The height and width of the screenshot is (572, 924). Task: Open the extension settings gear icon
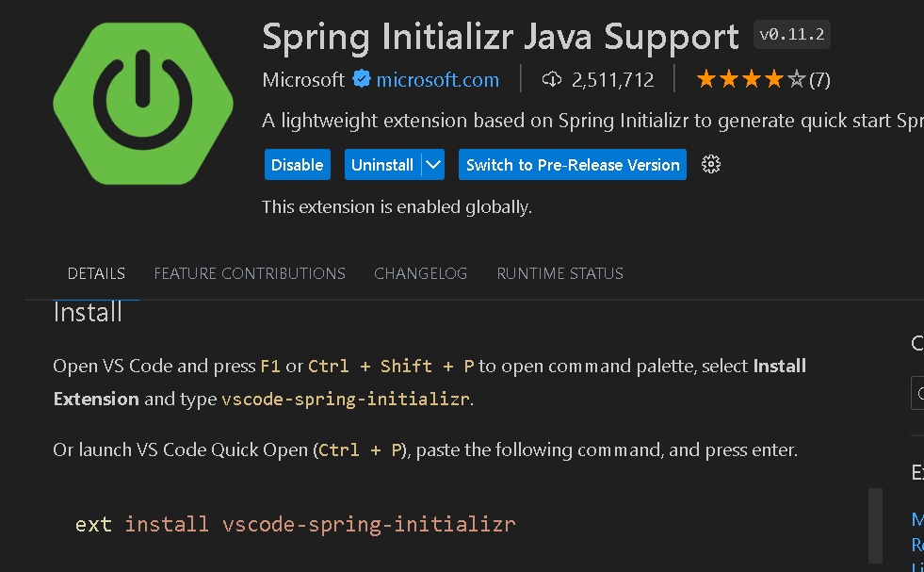point(711,165)
